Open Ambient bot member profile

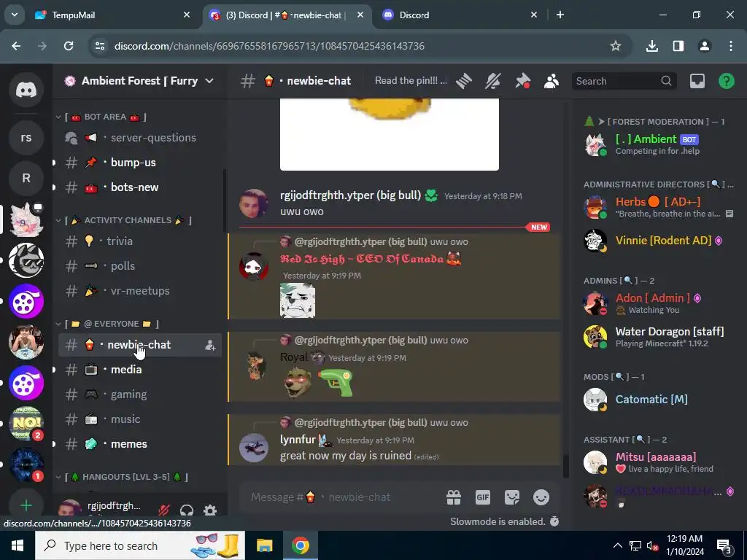[659, 144]
